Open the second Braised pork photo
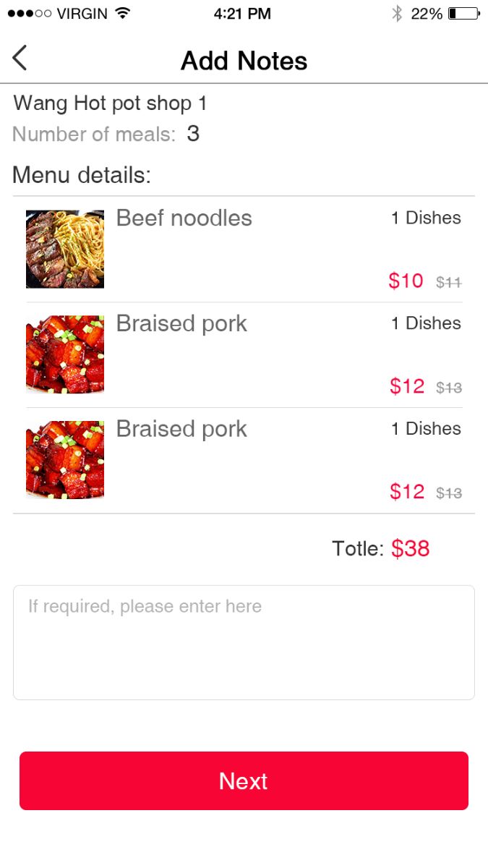 tap(65, 460)
